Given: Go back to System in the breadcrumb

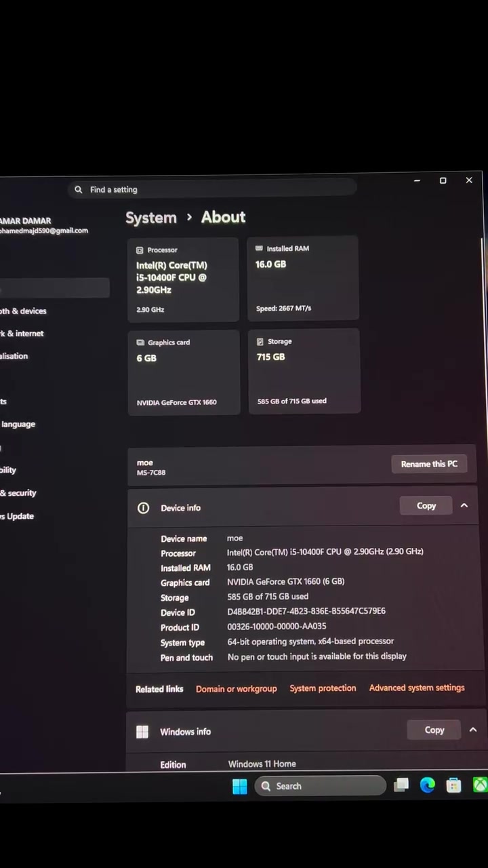Looking at the screenshot, I should [150, 218].
